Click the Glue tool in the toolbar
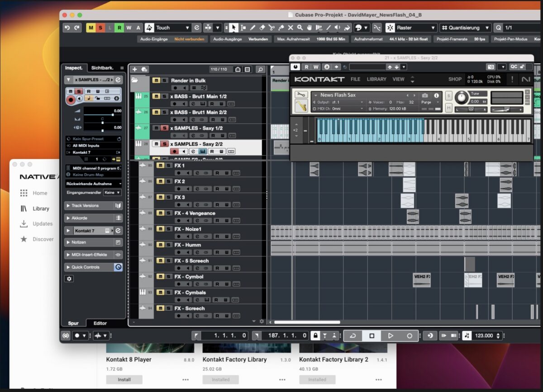The height and width of the screenshot is (392, 543). (281, 28)
